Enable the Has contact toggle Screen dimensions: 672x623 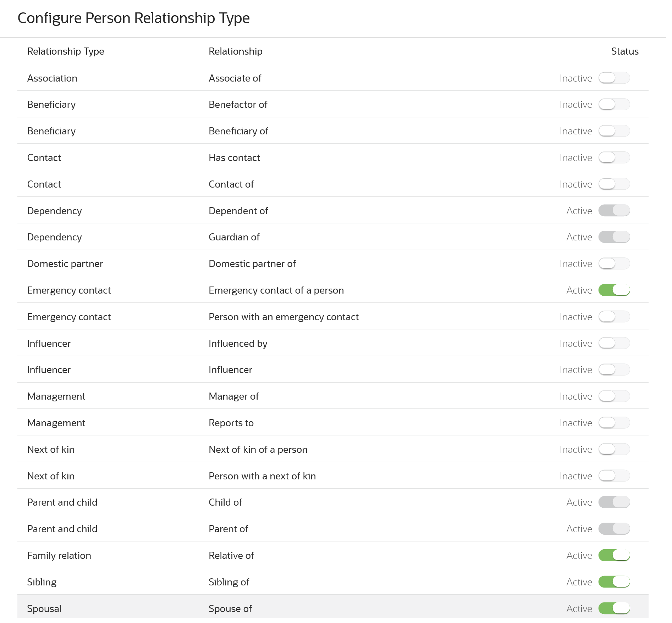pyautogui.click(x=614, y=157)
